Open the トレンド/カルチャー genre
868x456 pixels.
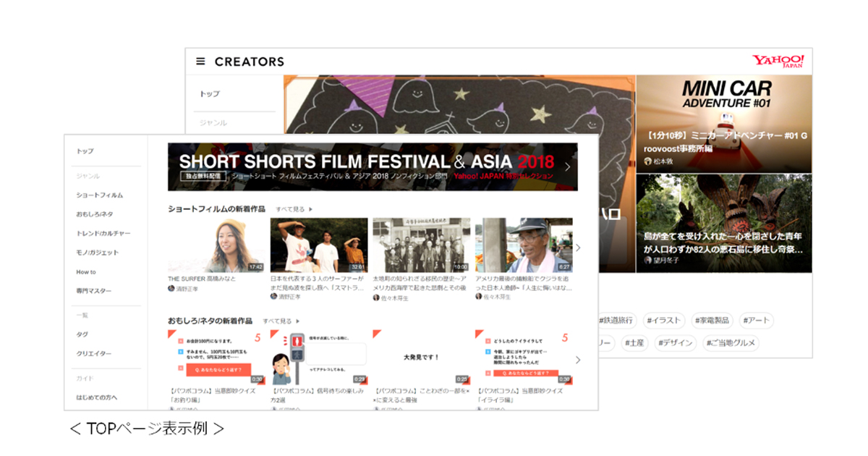pyautogui.click(x=103, y=233)
